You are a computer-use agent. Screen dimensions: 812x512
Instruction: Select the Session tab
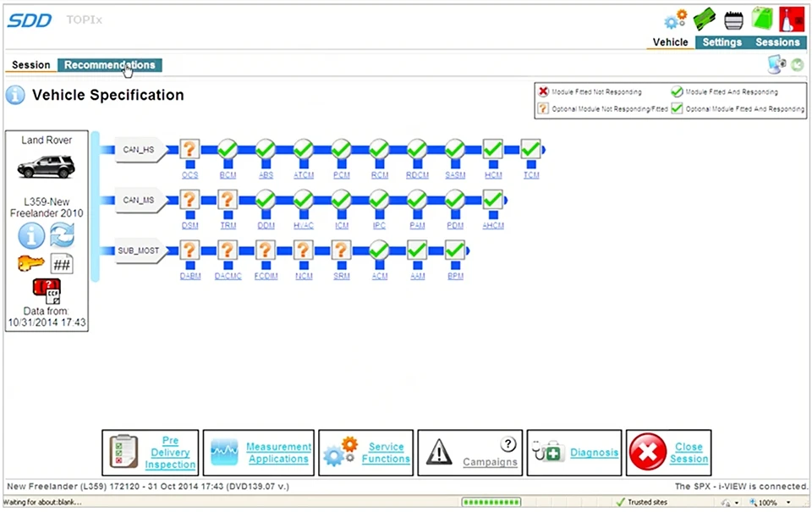(x=31, y=65)
